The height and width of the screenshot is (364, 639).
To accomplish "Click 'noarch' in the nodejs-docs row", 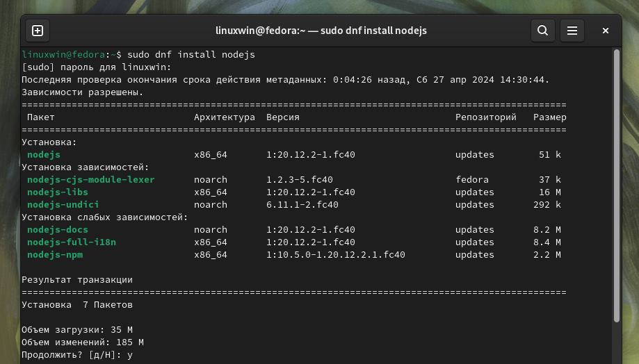I will (x=211, y=230).
